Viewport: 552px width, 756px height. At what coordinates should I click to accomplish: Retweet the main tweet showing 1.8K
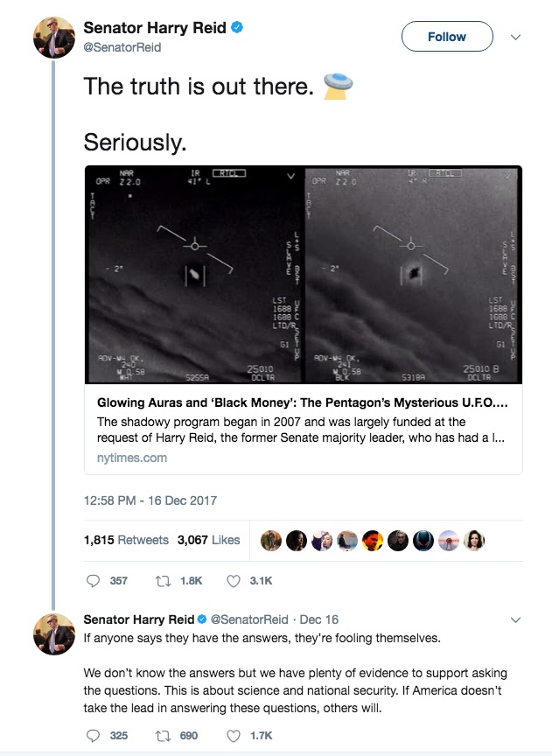[163, 581]
